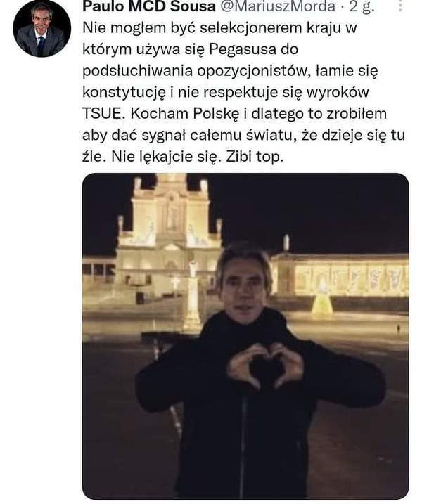Click the heart-shaped hand gesture in photo

(265, 364)
